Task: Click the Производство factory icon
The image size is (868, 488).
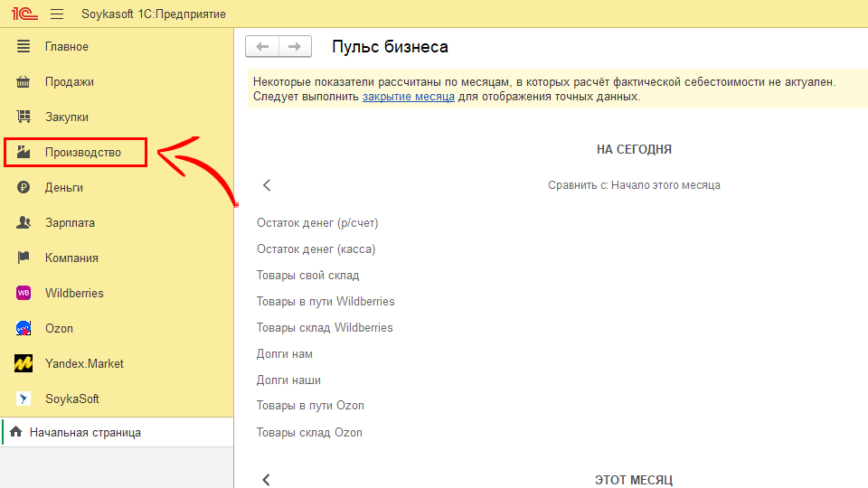Action: tap(24, 152)
